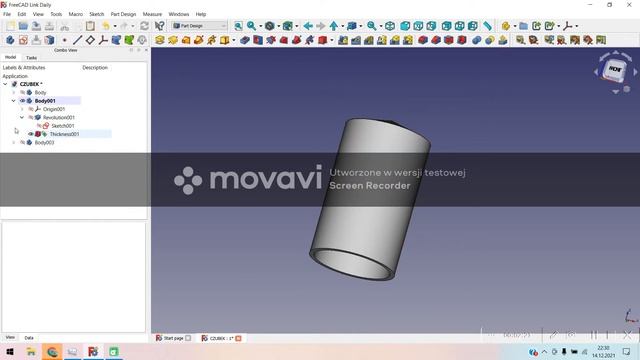Open the Windows Start menu
640x360 pixels.
pos(10,351)
